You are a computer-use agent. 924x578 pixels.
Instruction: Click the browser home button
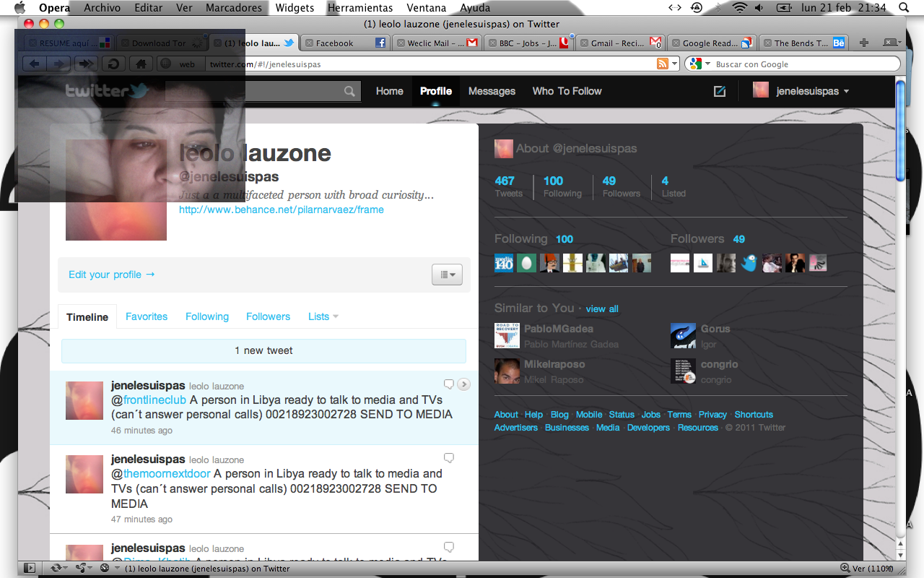point(140,64)
